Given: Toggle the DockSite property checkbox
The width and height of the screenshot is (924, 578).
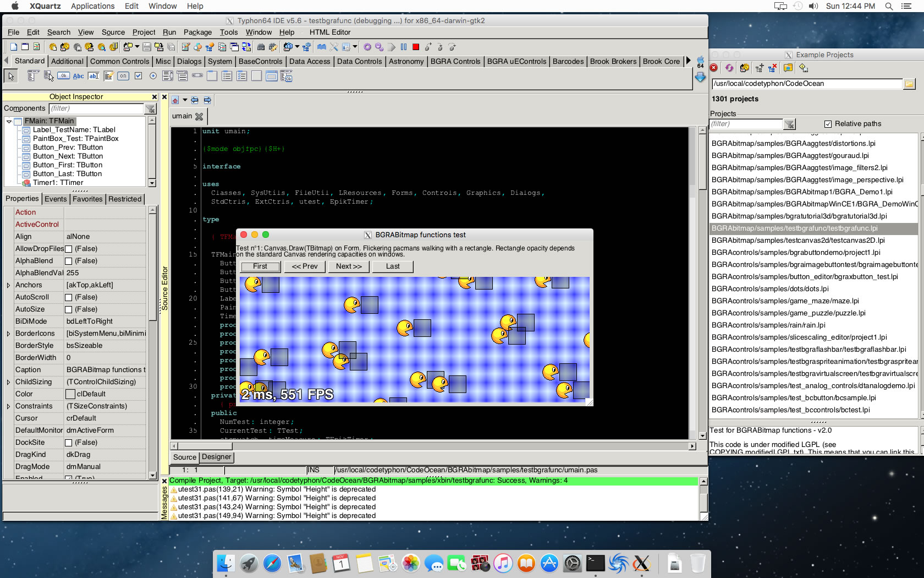Looking at the screenshot, I should tap(69, 443).
